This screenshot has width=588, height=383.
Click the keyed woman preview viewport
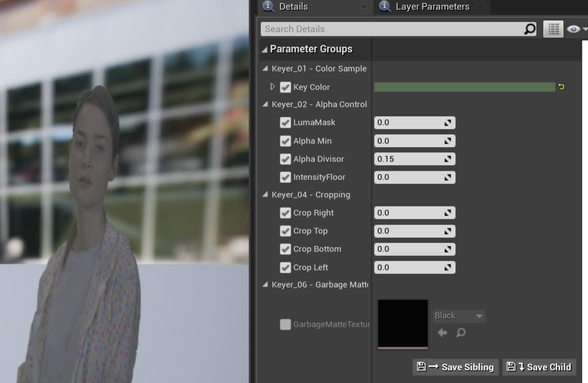coord(125,191)
